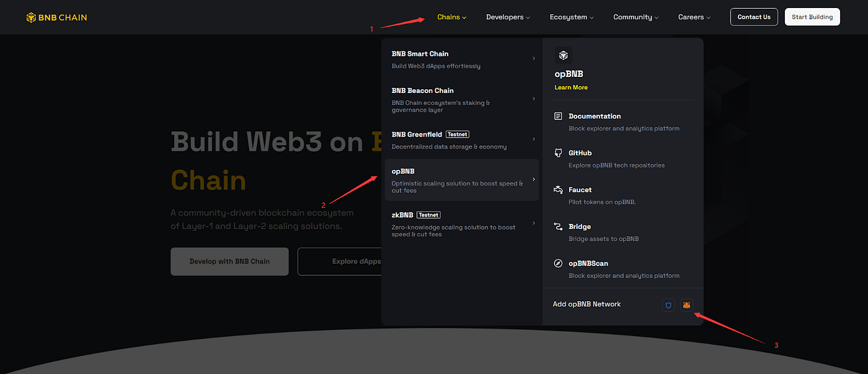Select the zkBNB menu entry
This screenshot has width=868, height=374.
pos(461,224)
